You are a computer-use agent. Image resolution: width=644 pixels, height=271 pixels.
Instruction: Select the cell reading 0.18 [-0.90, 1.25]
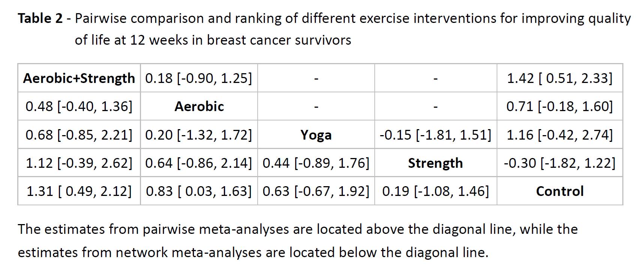(199, 78)
